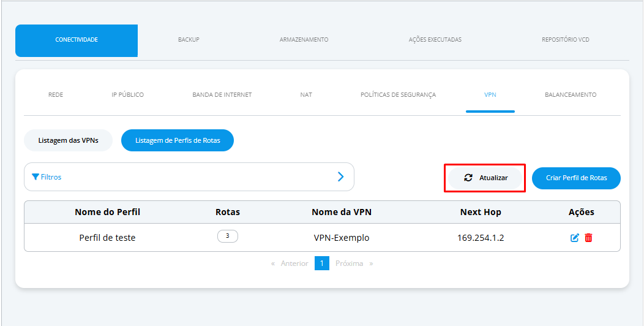Select Listagem de Perfis de Rotas
Viewport: 644px width, 326px height.
coord(178,140)
